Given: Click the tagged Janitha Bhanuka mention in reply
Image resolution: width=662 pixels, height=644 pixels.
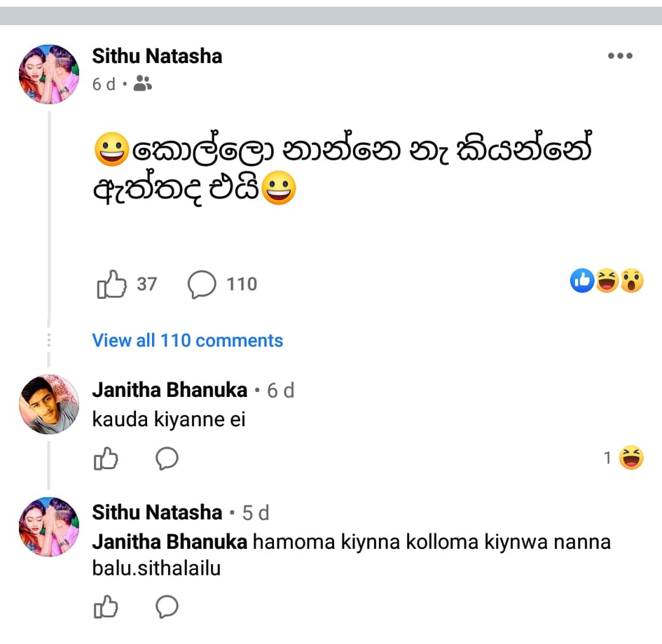Looking at the screenshot, I should coord(170,542).
